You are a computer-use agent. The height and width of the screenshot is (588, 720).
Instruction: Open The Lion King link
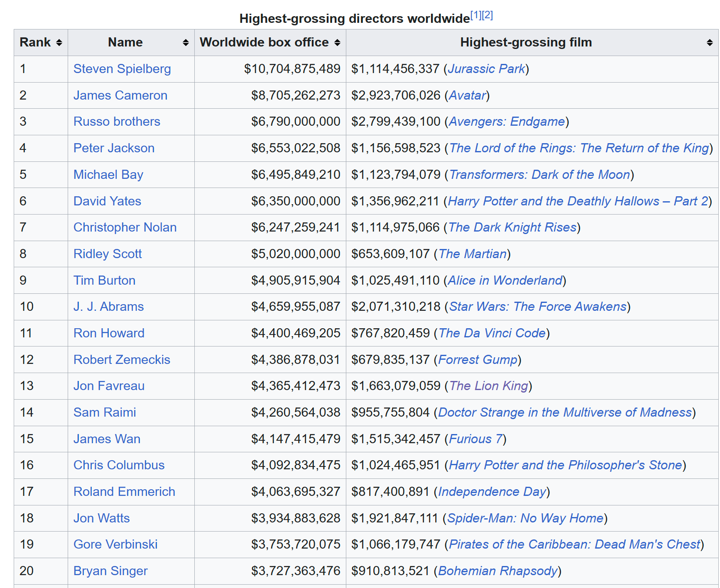pyautogui.click(x=489, y=386)
